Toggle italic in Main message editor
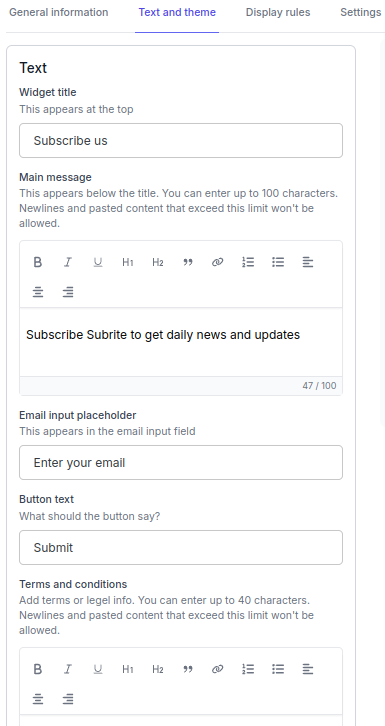 tap(68, 263)
